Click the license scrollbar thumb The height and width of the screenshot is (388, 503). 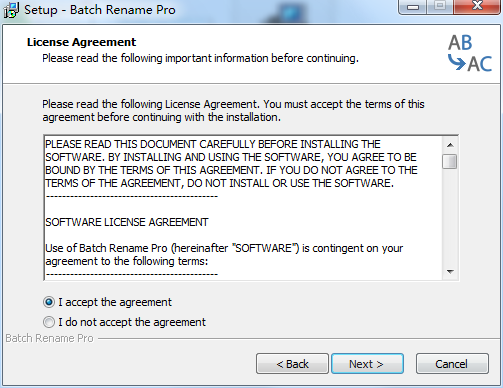click(450, 162)
